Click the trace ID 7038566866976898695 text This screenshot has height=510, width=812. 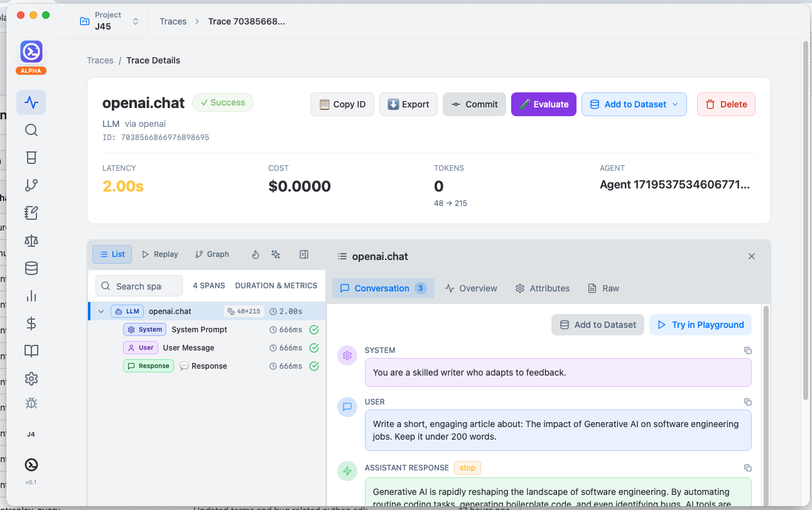point(165,137)
